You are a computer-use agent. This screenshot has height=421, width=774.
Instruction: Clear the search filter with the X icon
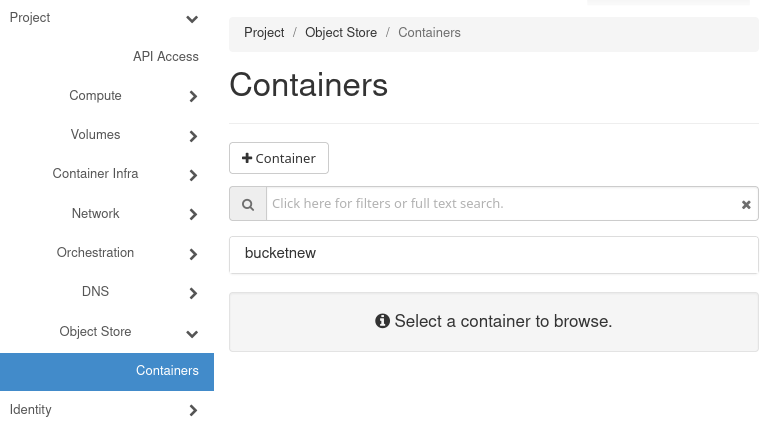pyautogui.click(x=746, y=204)
